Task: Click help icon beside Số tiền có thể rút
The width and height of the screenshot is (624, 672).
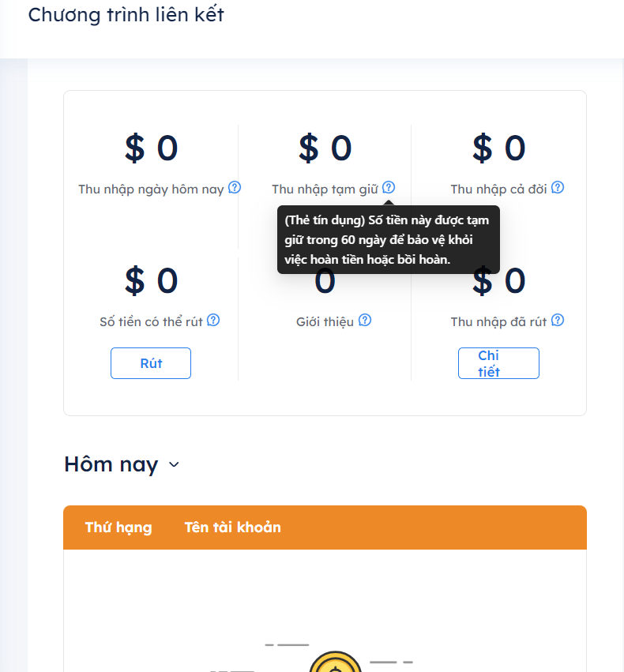Action: click(x=213, y=321)
